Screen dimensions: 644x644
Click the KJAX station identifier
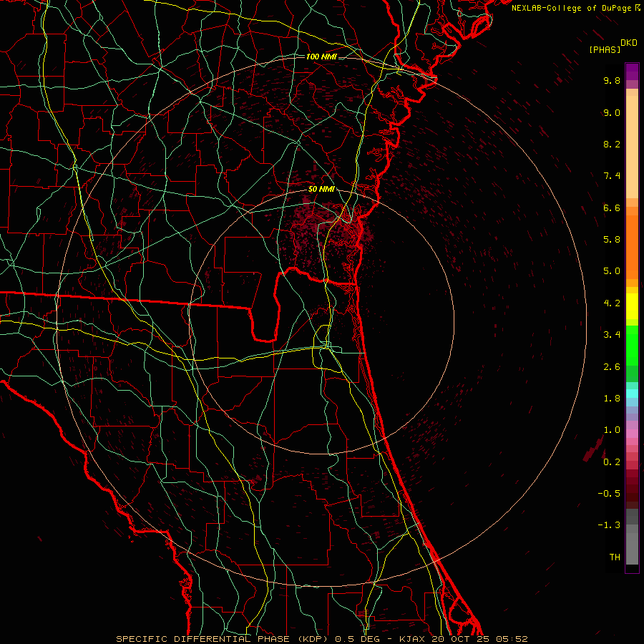coord(411,639)
